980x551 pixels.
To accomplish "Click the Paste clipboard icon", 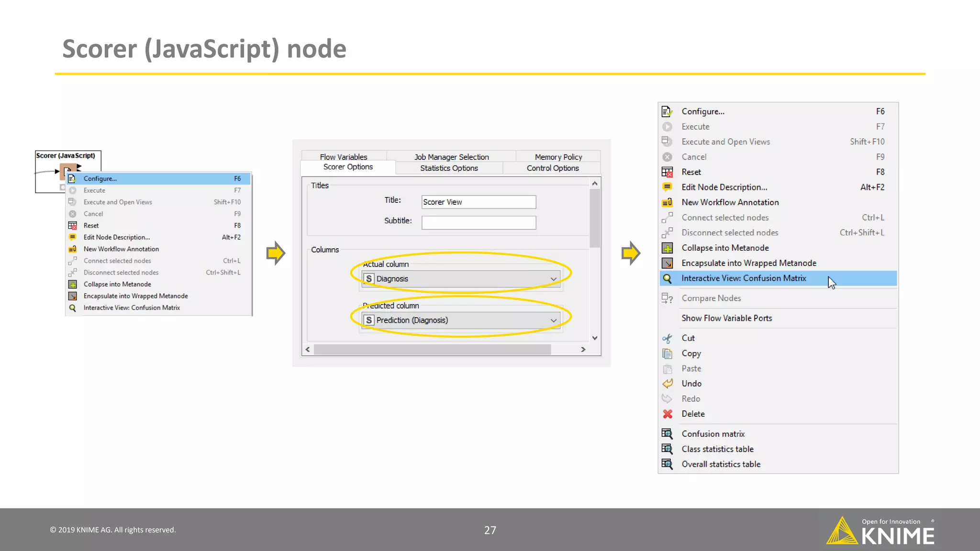I will pos(667,369).
